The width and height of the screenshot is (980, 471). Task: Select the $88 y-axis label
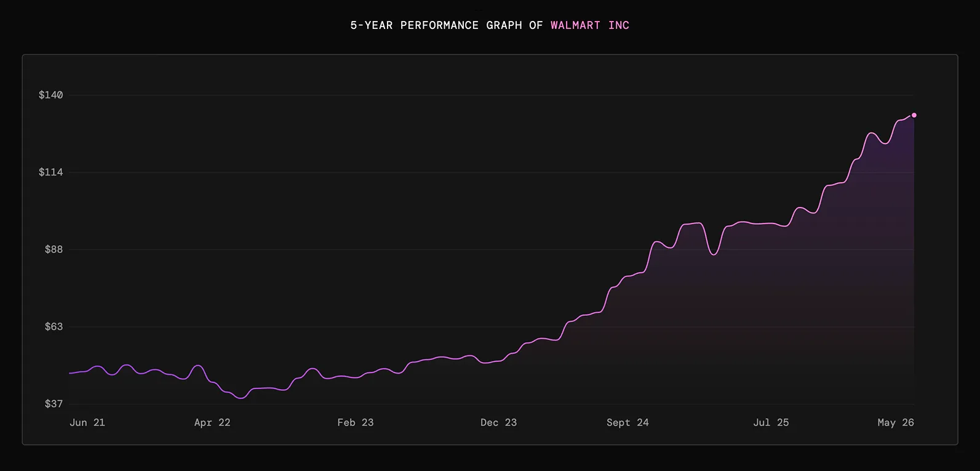coord(54,249)
